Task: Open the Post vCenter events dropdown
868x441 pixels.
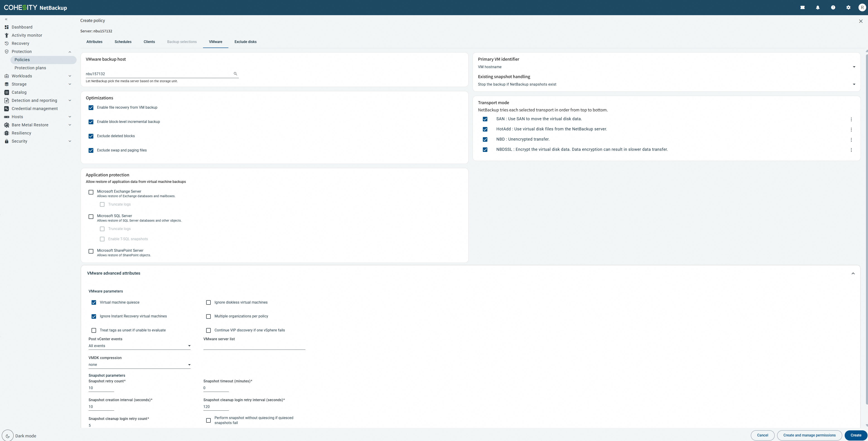Action: (140, 346)
